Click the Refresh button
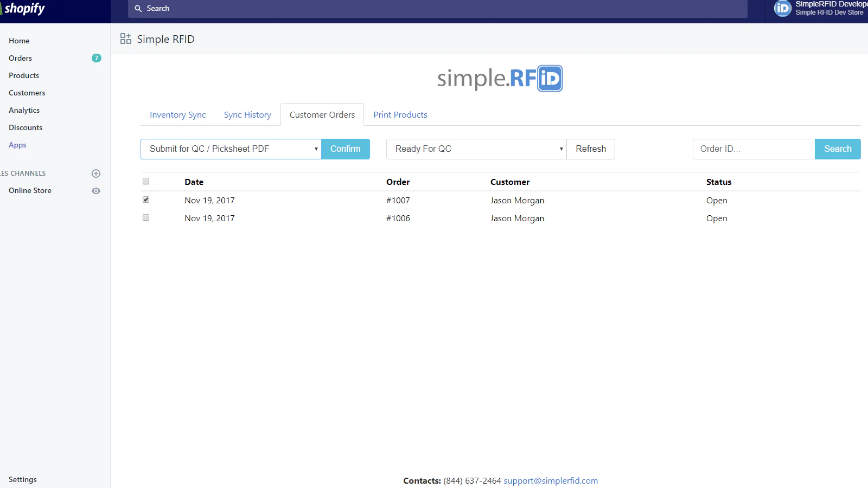Image resolution: width=868 pixels, height=488 pixels. (x=591, y=149)
